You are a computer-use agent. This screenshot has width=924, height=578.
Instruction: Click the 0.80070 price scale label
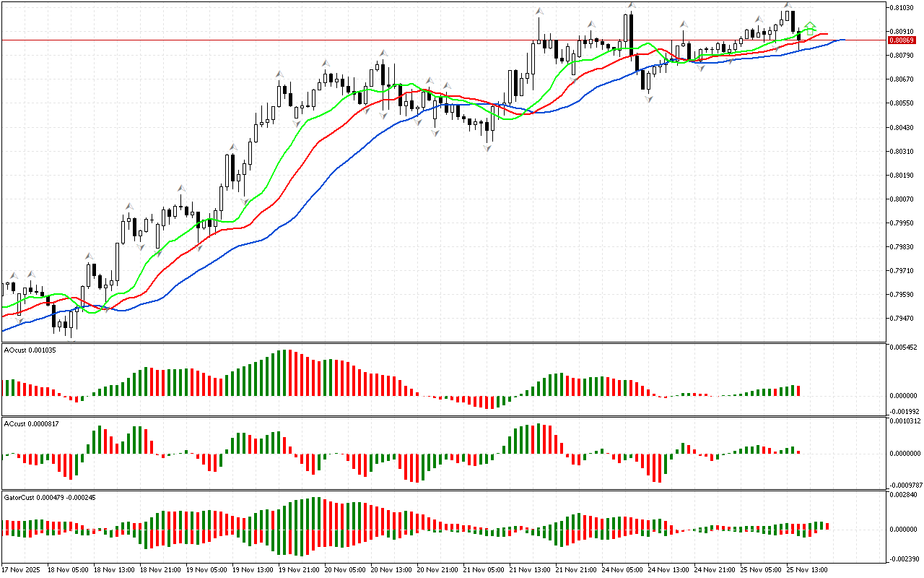[902, 199]
